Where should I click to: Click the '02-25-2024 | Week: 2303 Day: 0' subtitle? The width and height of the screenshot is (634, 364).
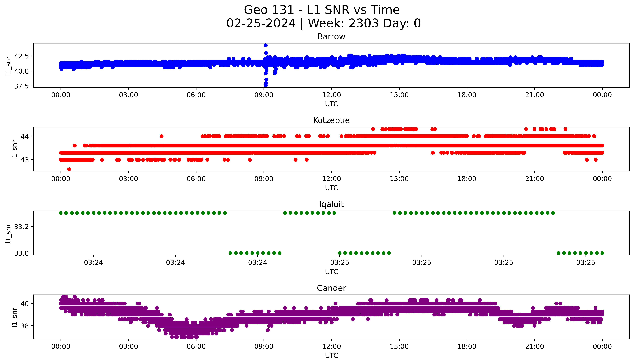click(x=324, y=24)
